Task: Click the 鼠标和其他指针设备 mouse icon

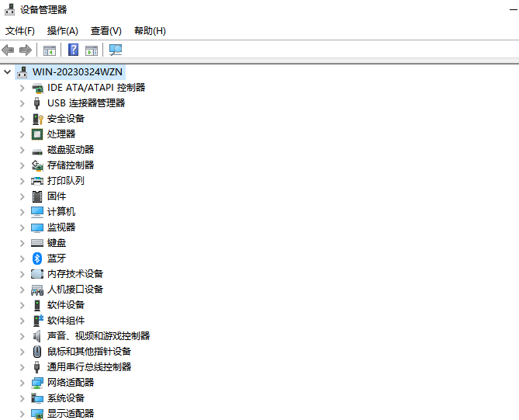Action: pos(37,352)
